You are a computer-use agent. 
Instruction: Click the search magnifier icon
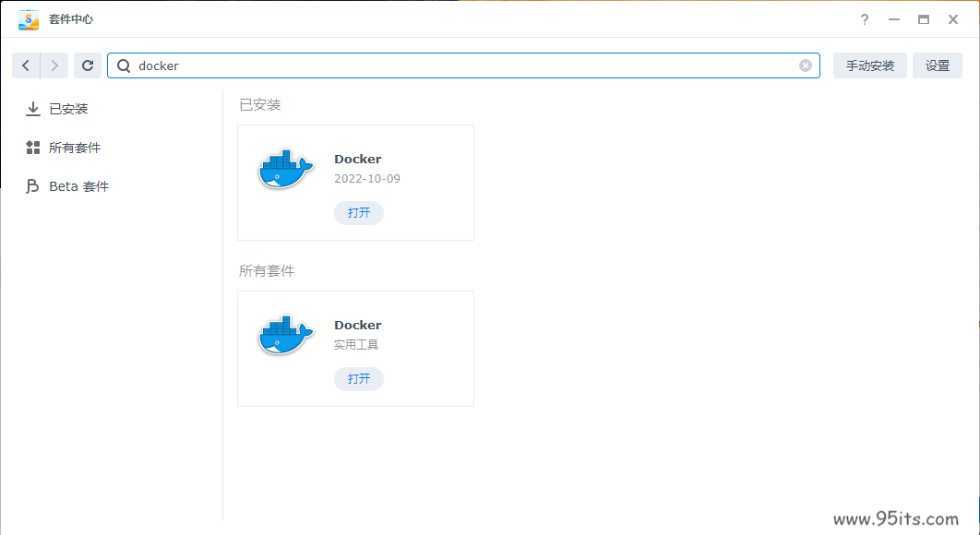(x=124, y=65)
